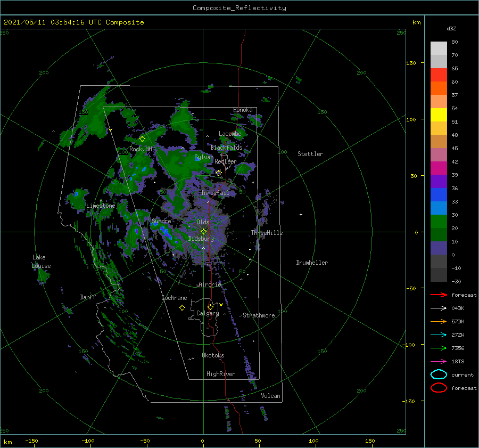Click the Banff label
This screenshot has height=448, width=479.
(88, 297)
